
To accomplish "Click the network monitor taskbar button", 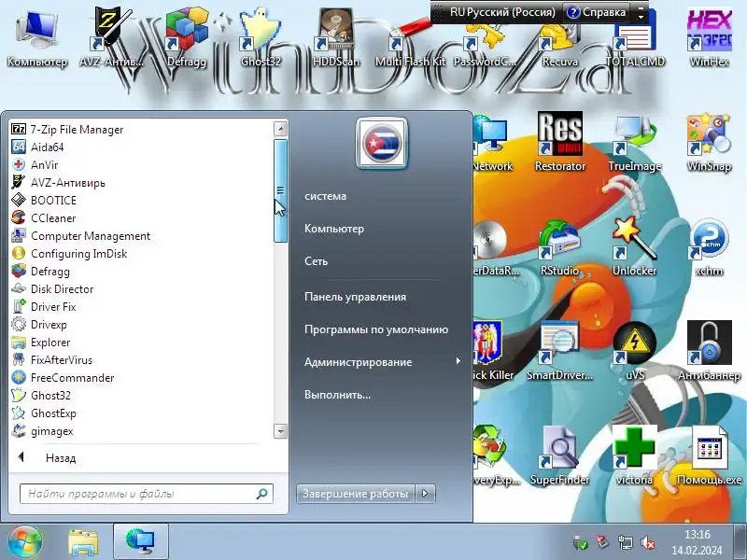I will point(141,542).
